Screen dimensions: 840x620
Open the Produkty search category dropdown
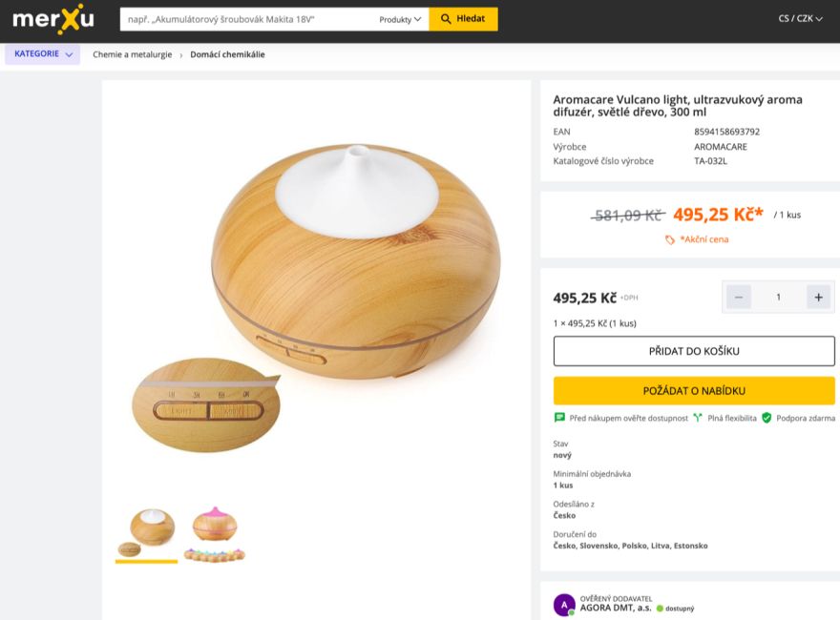pos(400,19)
